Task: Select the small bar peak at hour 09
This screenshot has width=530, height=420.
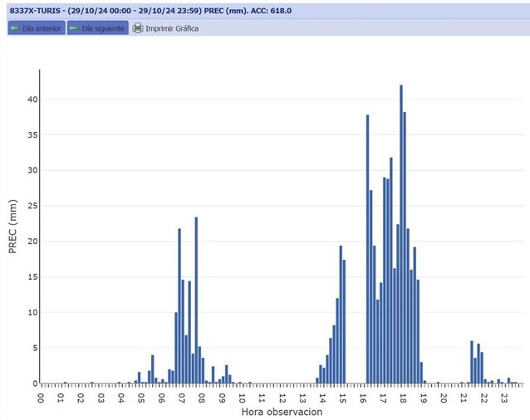Action: tap(226, 374)
